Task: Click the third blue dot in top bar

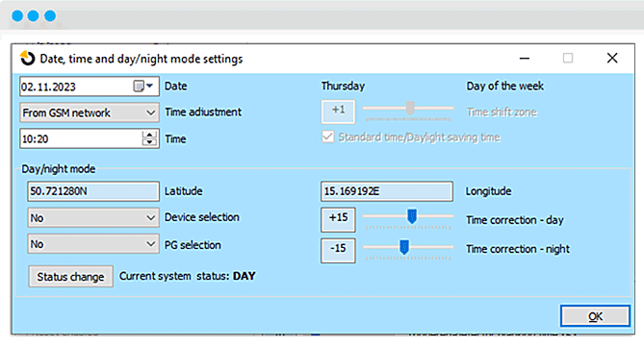Action: click(50, 15)
